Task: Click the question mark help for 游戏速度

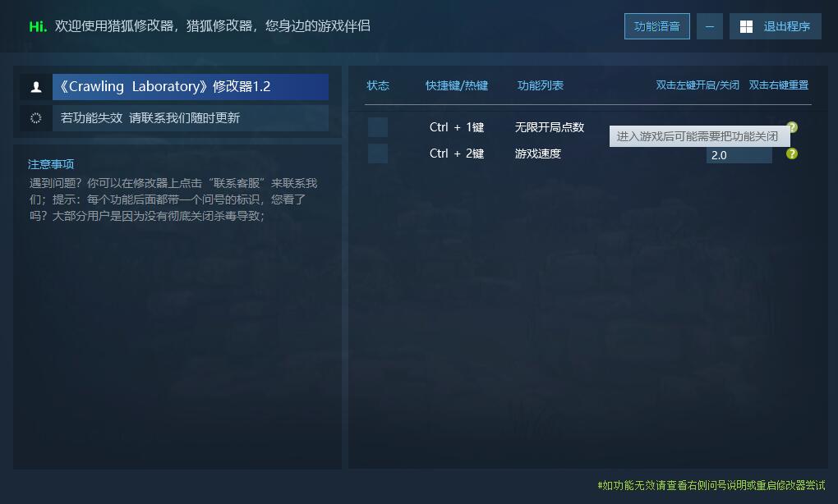Action: (792, 153)
